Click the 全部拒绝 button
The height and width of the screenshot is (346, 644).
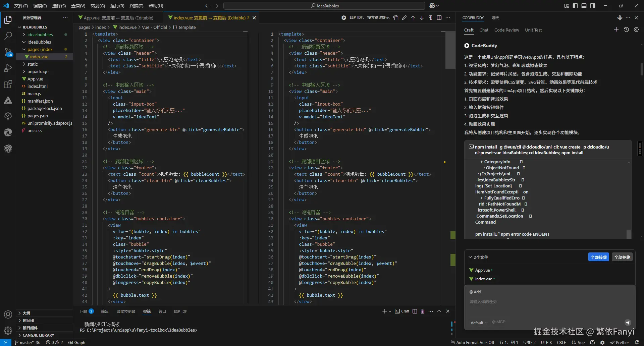point(622,257)
